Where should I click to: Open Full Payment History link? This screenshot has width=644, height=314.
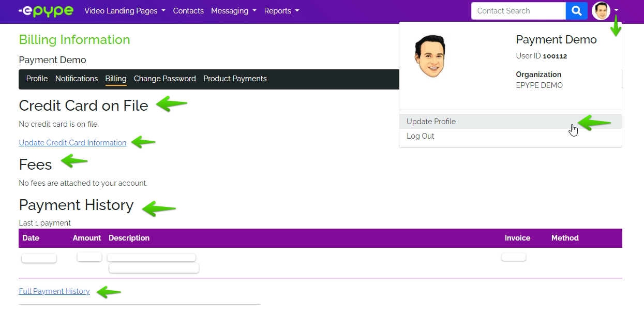click(x=54, y=291)
